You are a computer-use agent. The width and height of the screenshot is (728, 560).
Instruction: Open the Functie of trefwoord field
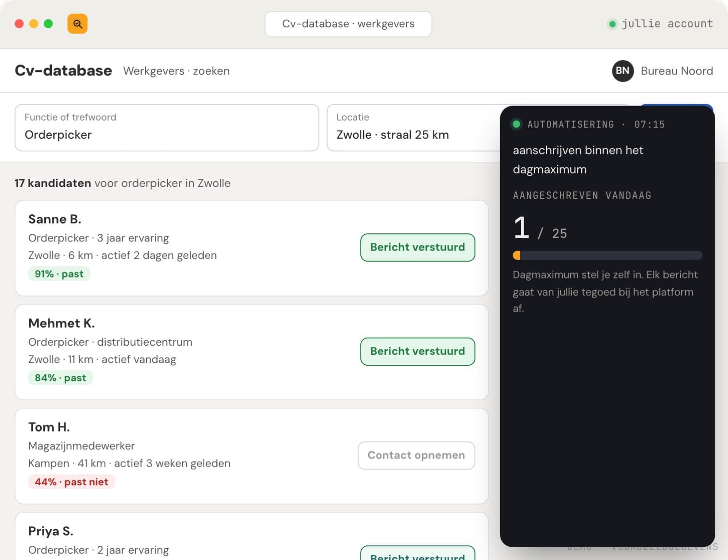pyautogui.click(x=167, y=128)
